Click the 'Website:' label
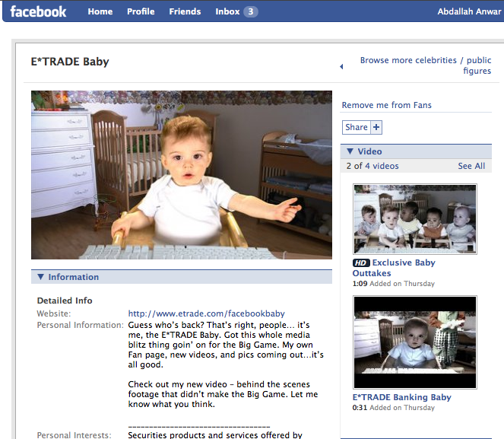Image resolution: width=504 pixels, height=439 pixels. coord(54,313)
